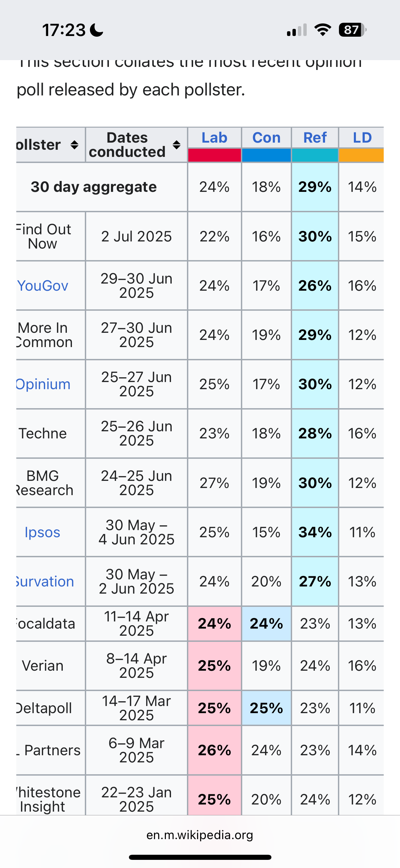Image resolution: width=400 pixels, height=868 pixels.
Task: Open the Survation pollster link
Action: (45, 581)
